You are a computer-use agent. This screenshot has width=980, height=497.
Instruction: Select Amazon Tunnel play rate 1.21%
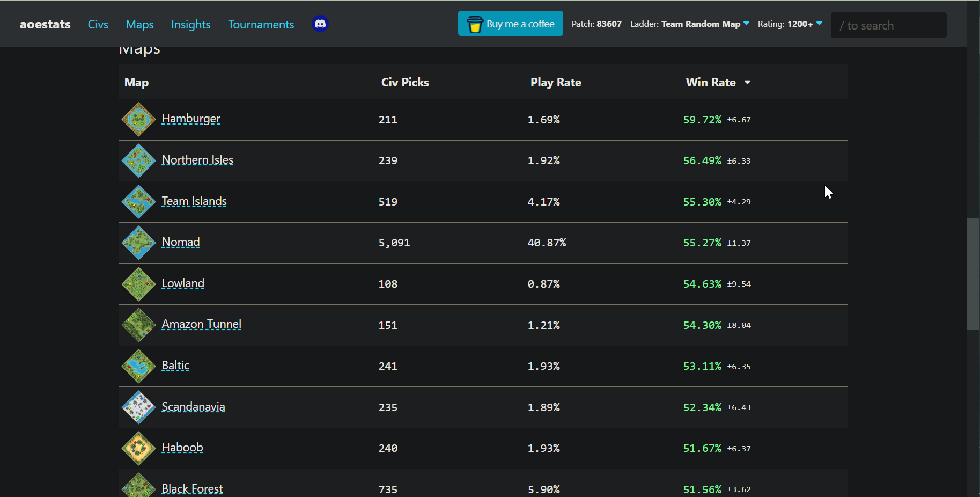[543, 325]
